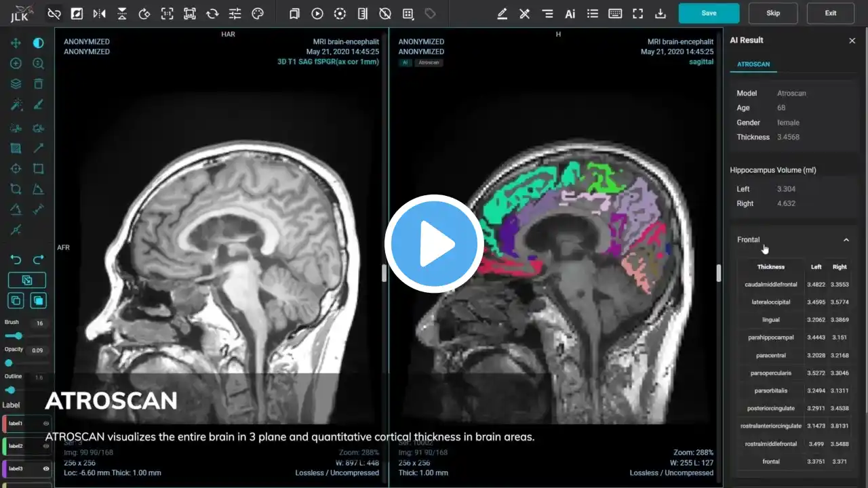
Task: Click the Exit button
Action: click(831, 13)
